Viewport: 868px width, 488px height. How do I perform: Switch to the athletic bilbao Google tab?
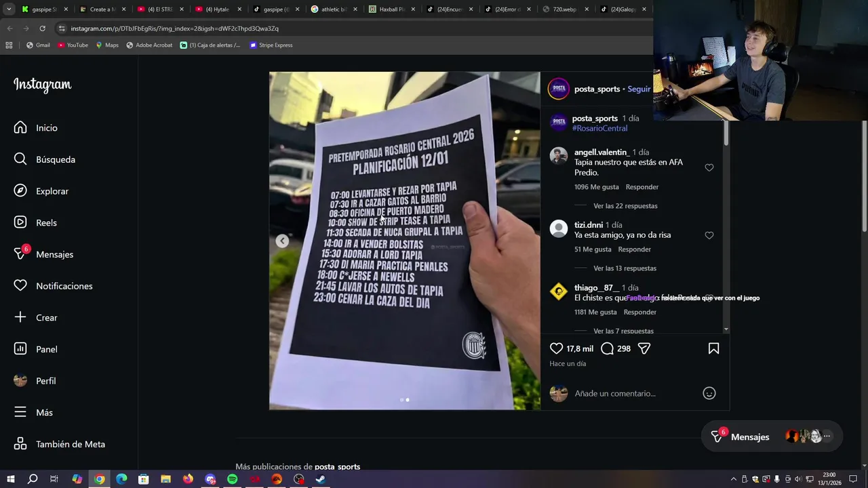pos(334,9)
